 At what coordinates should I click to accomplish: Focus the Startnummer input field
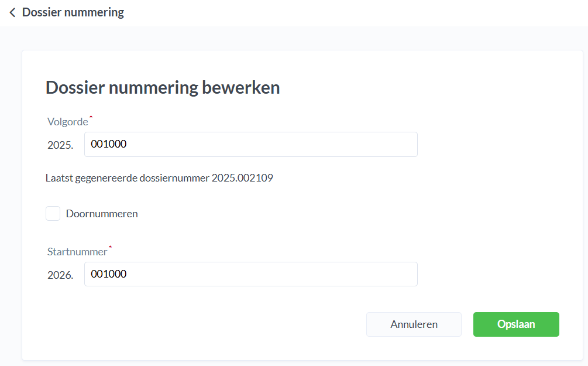[x=250, y=274]
